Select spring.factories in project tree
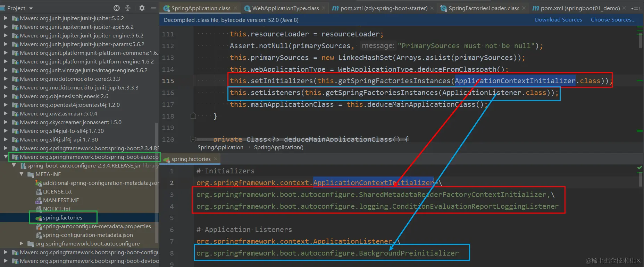Screen dimensions: 644x267 pos(62,218)
